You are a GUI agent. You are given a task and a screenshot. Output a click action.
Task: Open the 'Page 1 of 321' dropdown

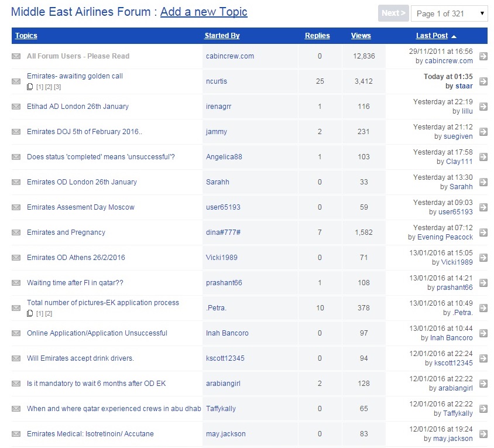click(450, 13)
